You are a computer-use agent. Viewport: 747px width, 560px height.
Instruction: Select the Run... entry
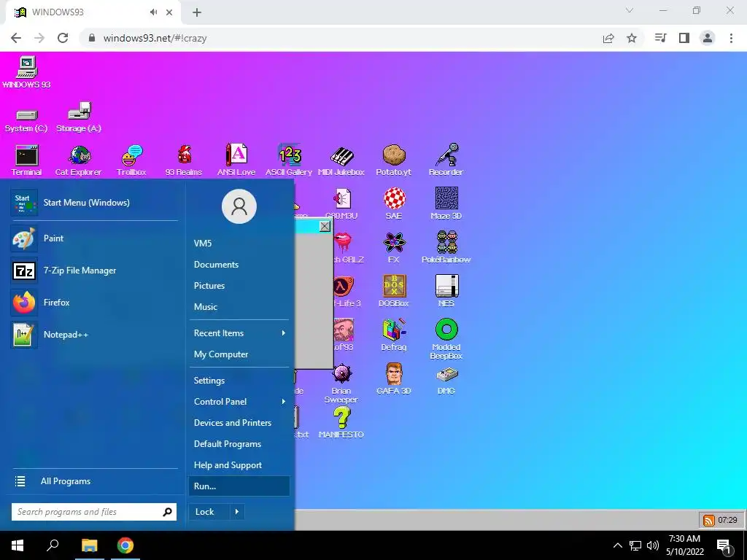point(239,486)
